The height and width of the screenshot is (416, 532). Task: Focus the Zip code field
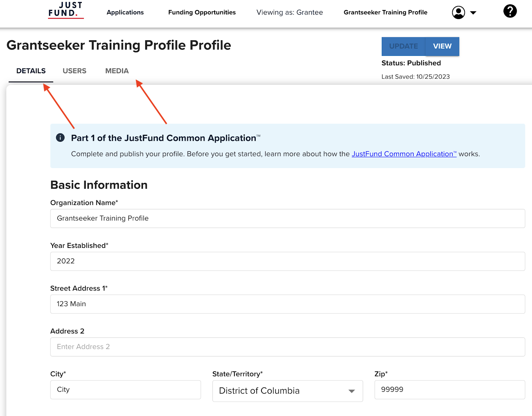click(449, 390)
